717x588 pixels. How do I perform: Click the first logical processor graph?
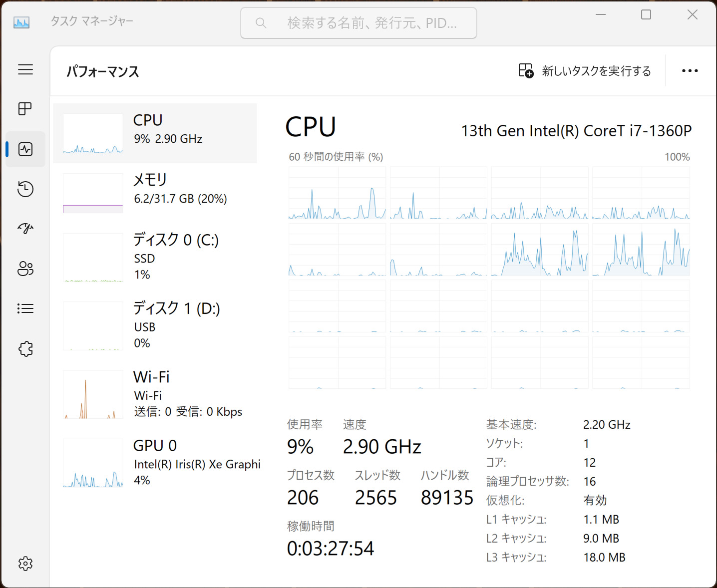[x=337, y=193]
